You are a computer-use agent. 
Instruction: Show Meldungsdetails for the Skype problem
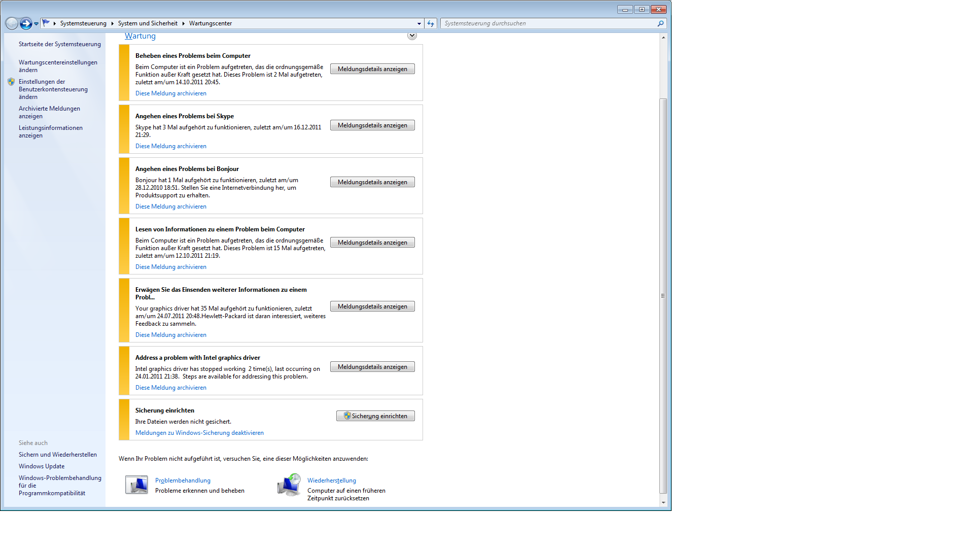(x=372, y=125)
